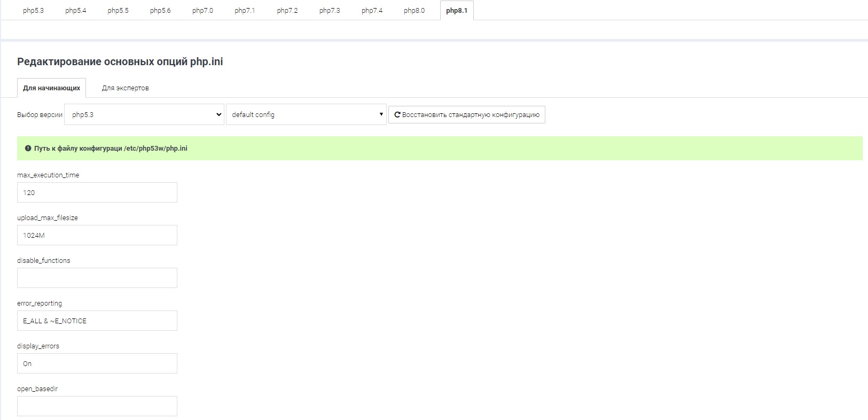Viewport: 868px width, 420px height.
Task: Focus the max_execution_time input field
Action: pyautogui.click(x=97, y=192)
